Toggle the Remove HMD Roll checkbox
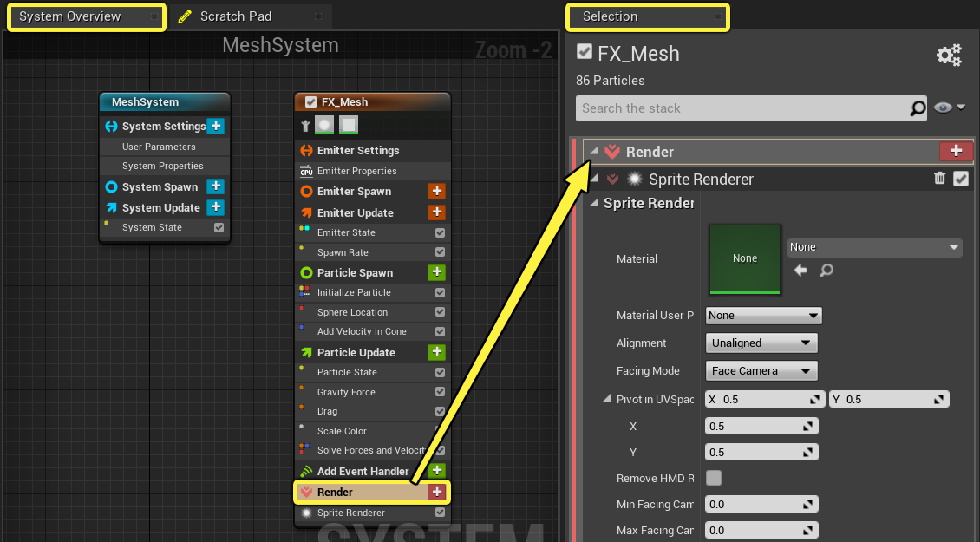 [x=713, y=478]
